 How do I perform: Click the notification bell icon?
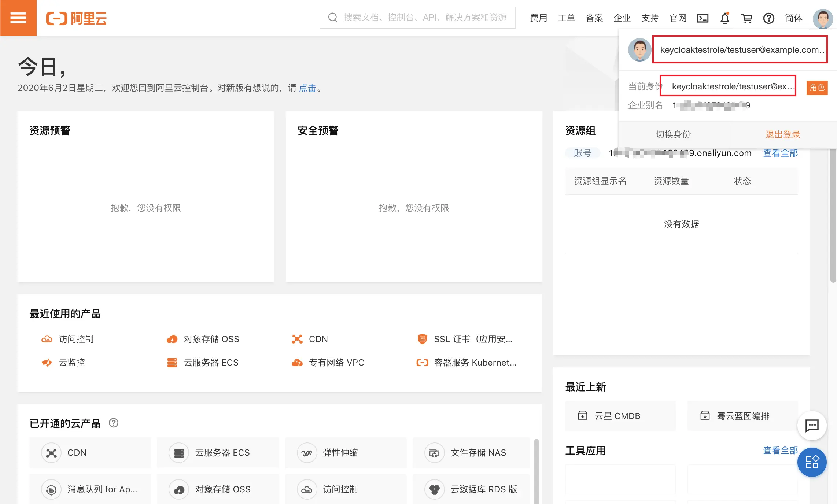click(725, 18)
